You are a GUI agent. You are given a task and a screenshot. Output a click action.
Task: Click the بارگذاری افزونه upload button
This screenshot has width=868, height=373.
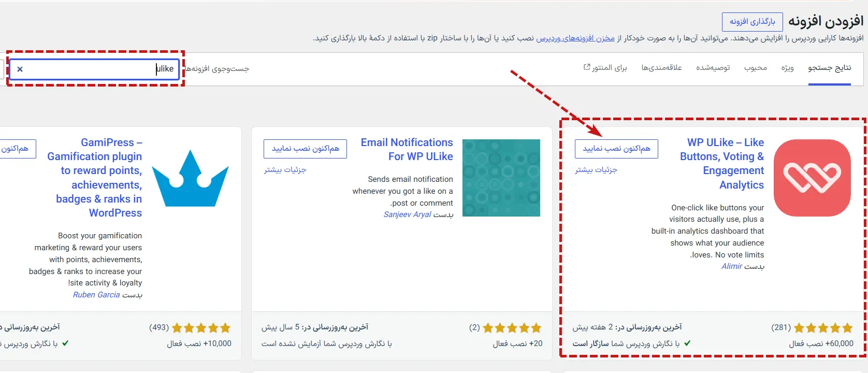coord(753,22)
